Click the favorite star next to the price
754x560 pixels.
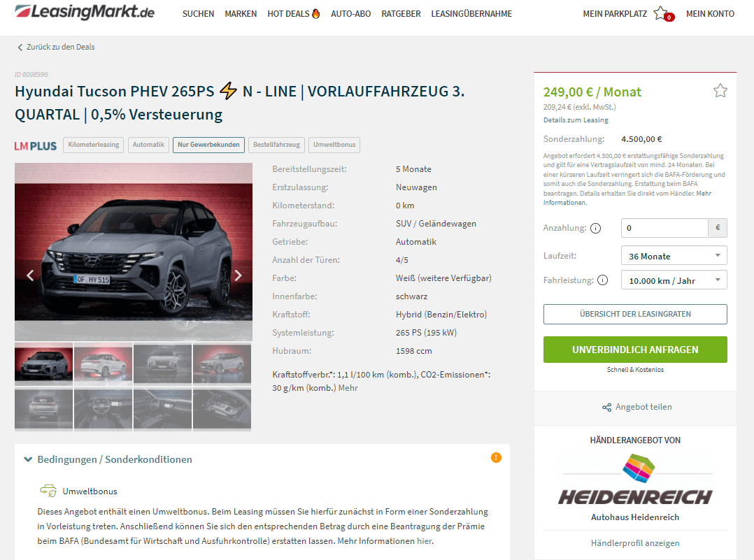[720, 90]
